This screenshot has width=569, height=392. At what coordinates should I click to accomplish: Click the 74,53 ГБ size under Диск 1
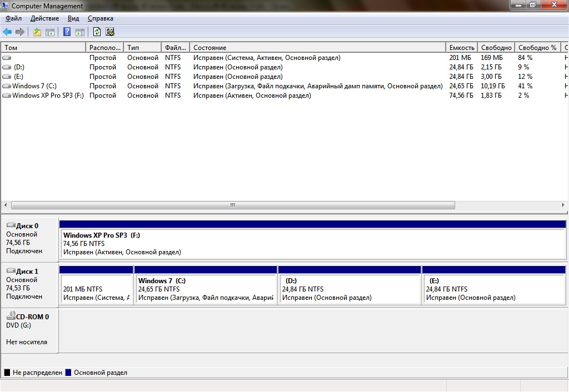click(x=18, y=288)
